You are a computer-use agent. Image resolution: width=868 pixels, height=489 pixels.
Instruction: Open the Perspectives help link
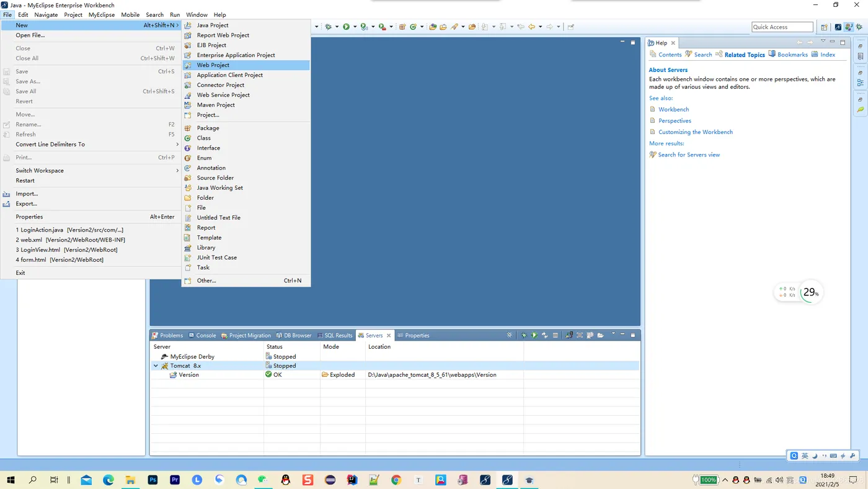click(x=675, y=120)
